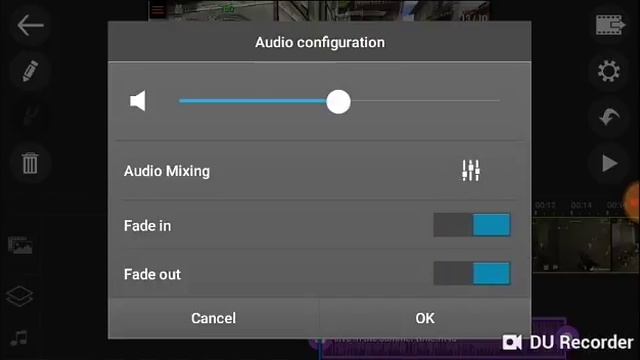640x360 pixels.
Task: Confirm with the OK button
Action: pyautogui.click(x=425, y=318)
